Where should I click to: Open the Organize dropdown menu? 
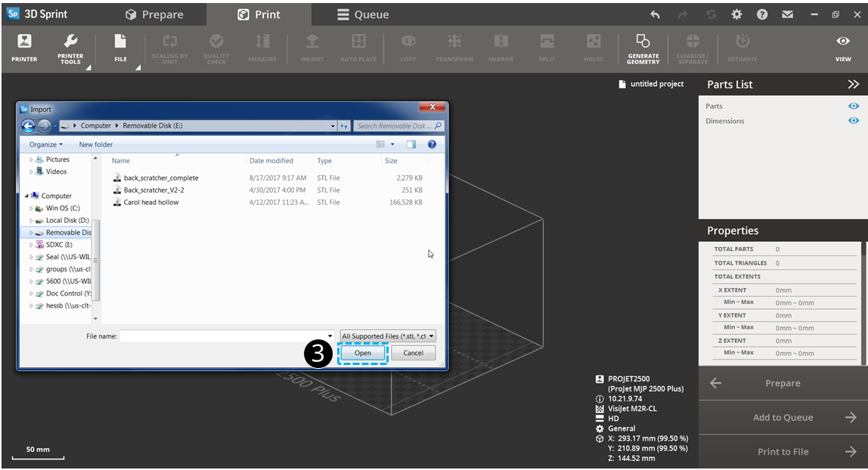pos(44,144)
